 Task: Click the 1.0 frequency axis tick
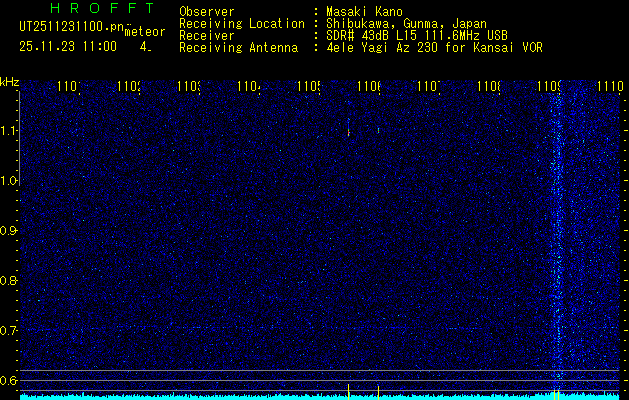(x=9, y=181)
